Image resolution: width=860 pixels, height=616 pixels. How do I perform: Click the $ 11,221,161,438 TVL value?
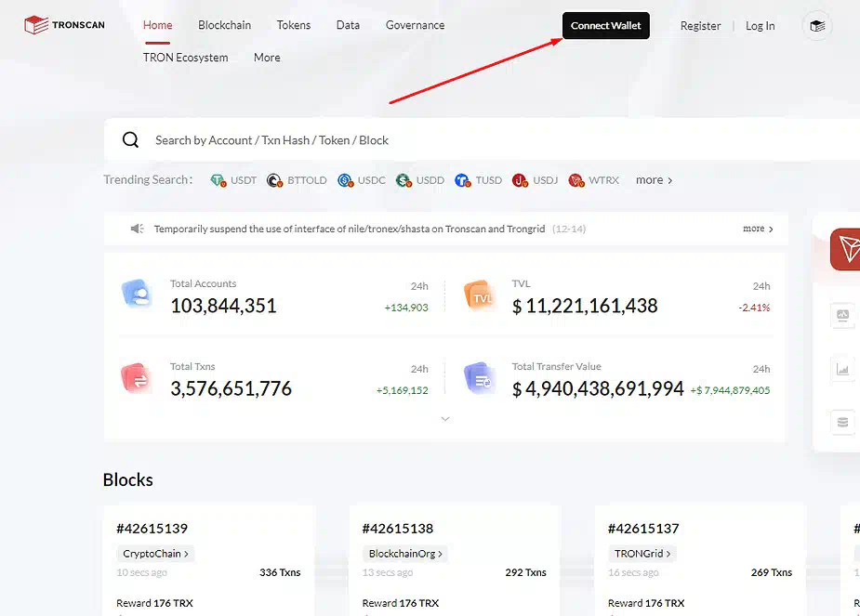(x=585, y=306)
